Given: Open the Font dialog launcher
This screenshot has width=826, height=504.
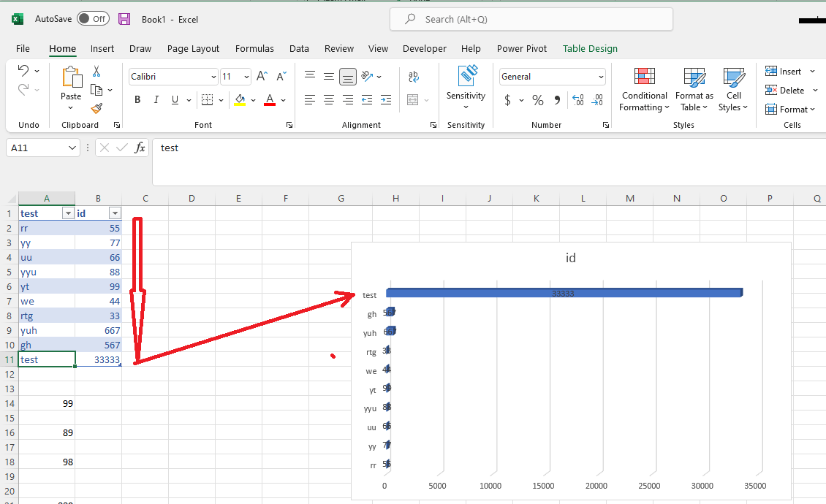Looking at the screenshot, I should (289, 125).
